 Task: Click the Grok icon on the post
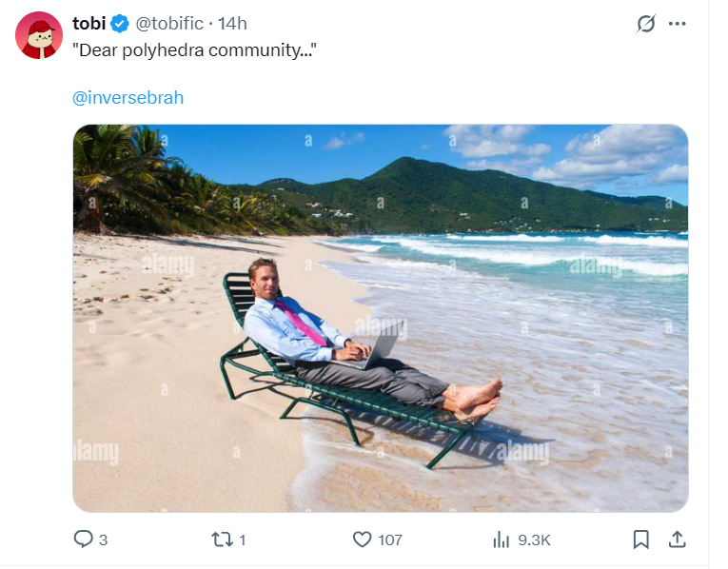pos(646,24)
